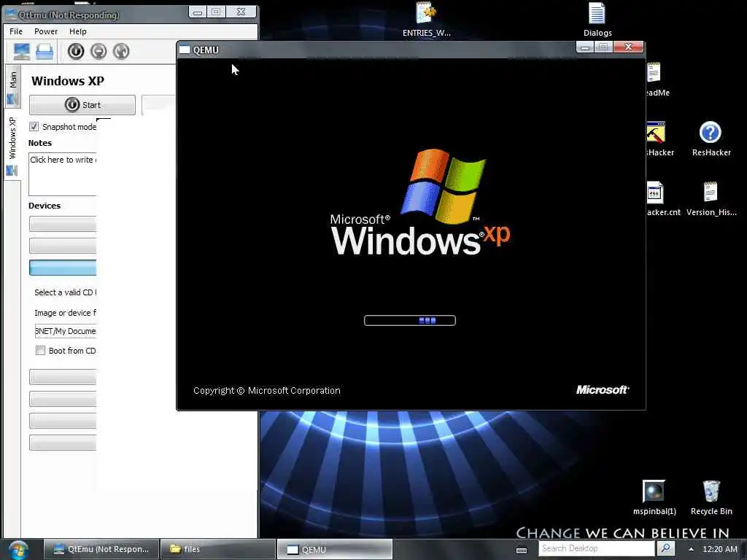Click the Windows Start orb on the taskbar

tap(18, 550)
